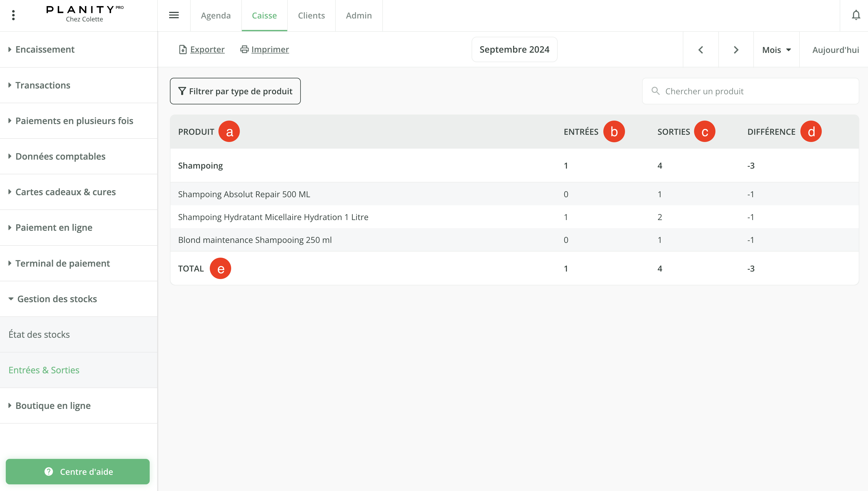Open the three-dot options menu
The image size is (868, 491).
[14, 15]
